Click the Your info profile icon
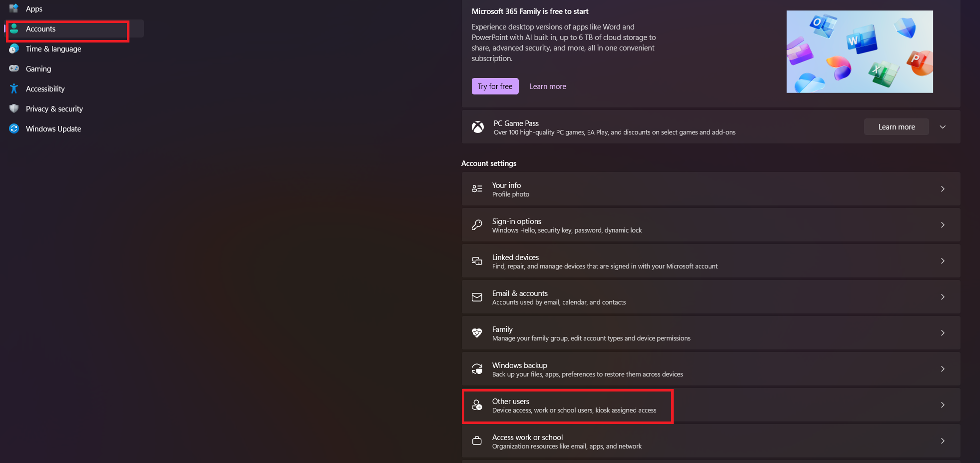980x463 pixels. 477,189
